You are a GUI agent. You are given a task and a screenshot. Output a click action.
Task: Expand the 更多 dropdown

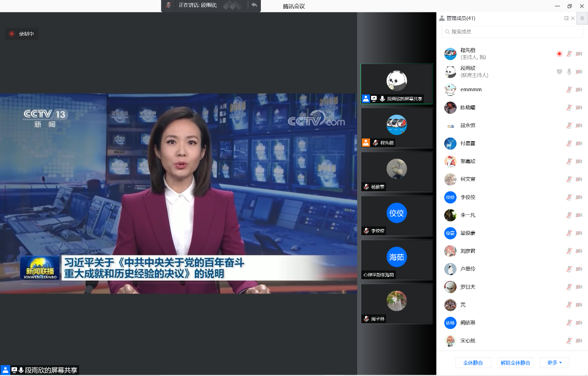(x=554, y=363)
